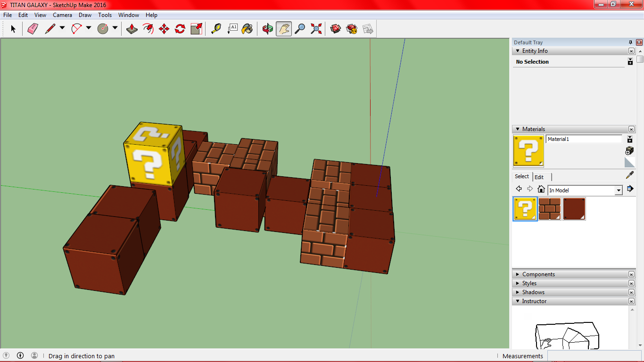Activate the Line pencil tool
Image resolution: width=644 pixels, height=362 pixels.
(50, 29)
